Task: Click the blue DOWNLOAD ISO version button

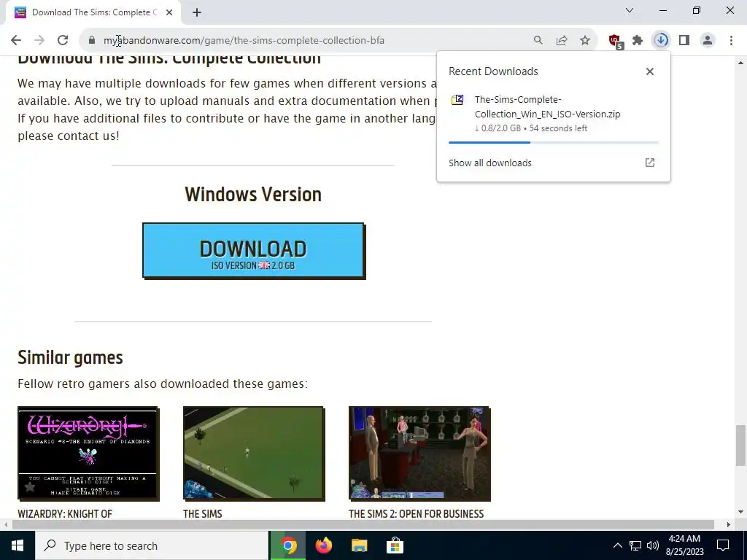Action: click(x=253, y=251)
